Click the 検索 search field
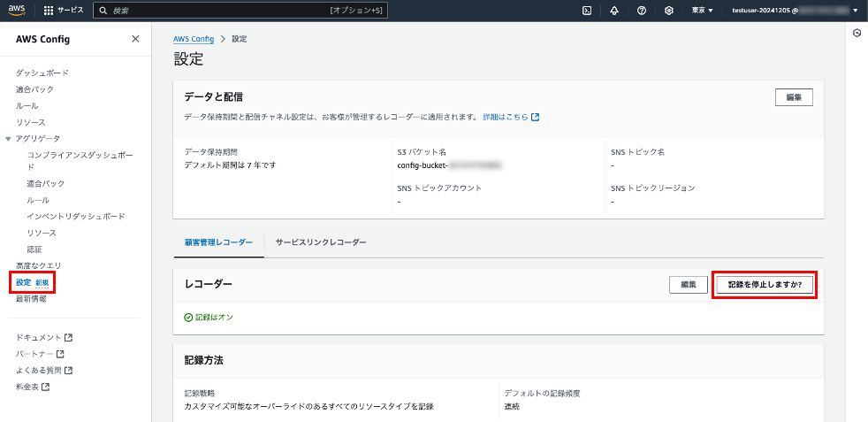 pyautogui.click(x=240, y=11)
